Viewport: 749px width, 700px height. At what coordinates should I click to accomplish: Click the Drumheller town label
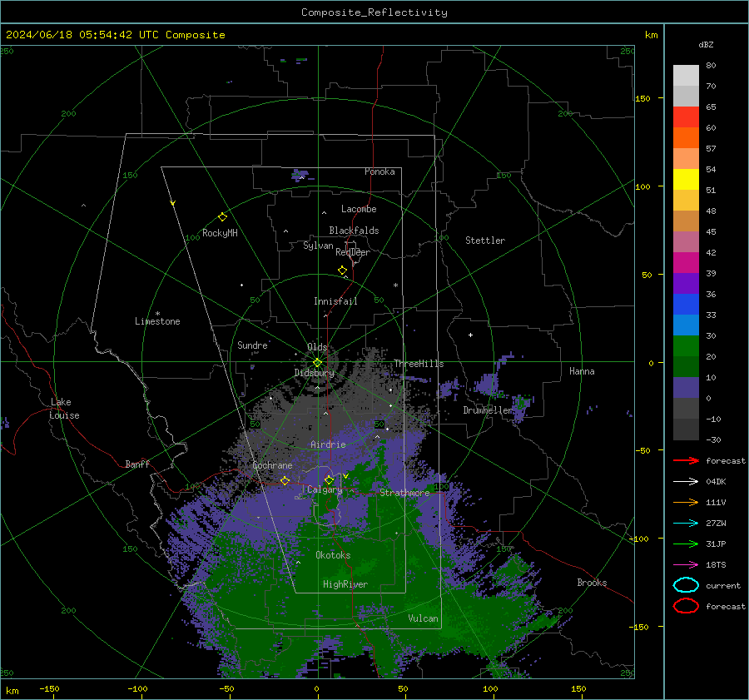click(x=489, y=410)
